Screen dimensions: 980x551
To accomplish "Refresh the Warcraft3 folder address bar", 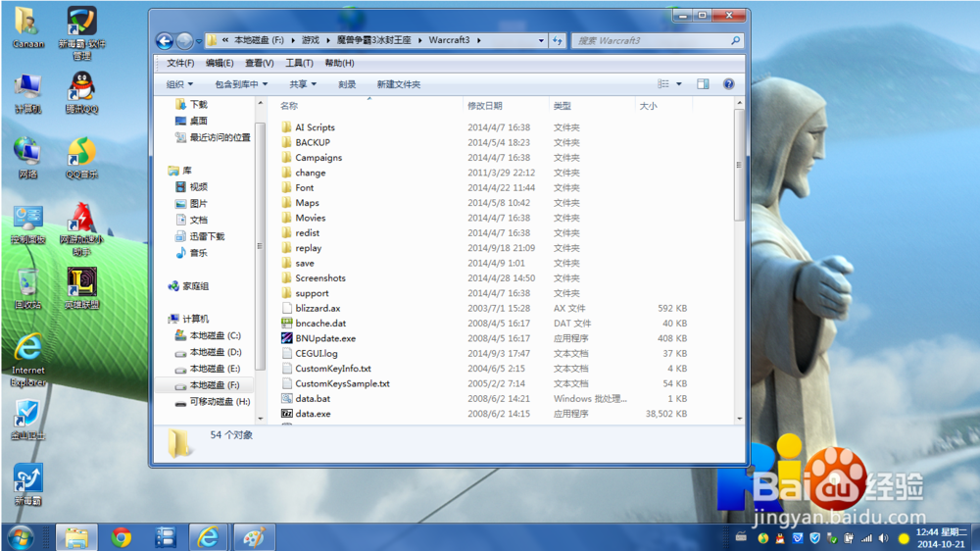I will (558, 40).
